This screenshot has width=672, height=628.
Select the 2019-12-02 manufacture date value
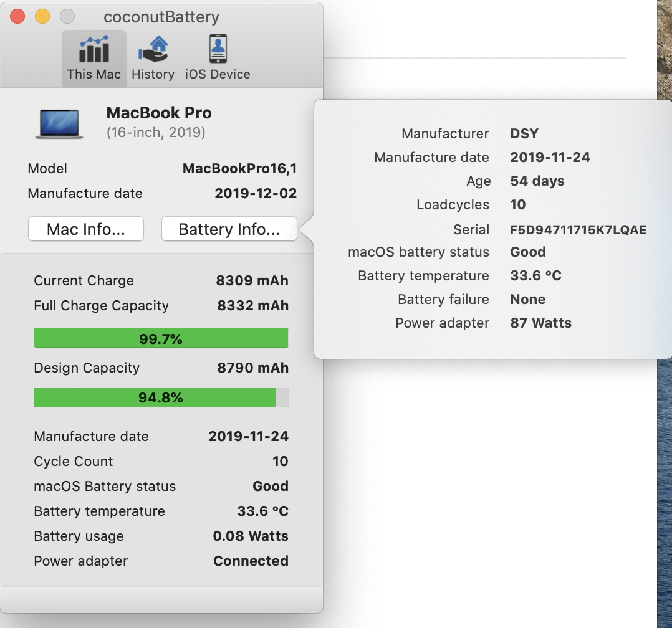click(x=256, y=193)
